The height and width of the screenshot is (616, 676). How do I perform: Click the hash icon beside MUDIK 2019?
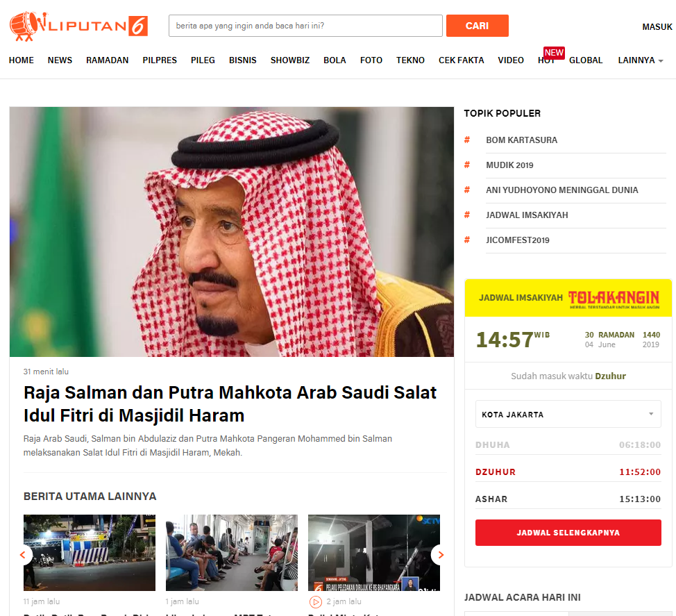point(467,165)
